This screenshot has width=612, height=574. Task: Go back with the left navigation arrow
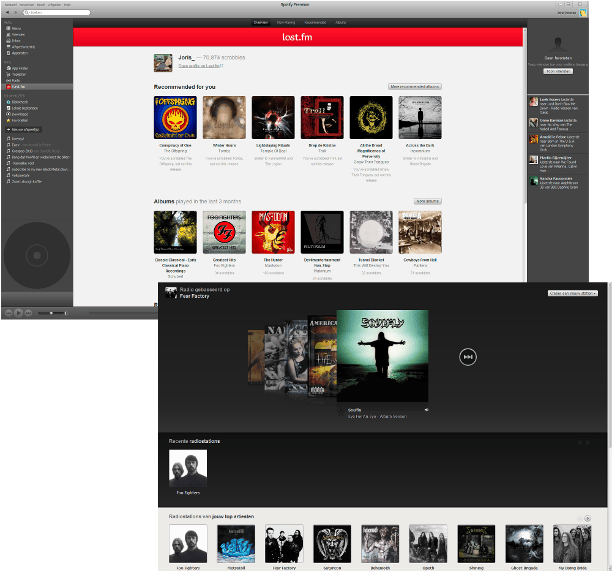(7, 12)
